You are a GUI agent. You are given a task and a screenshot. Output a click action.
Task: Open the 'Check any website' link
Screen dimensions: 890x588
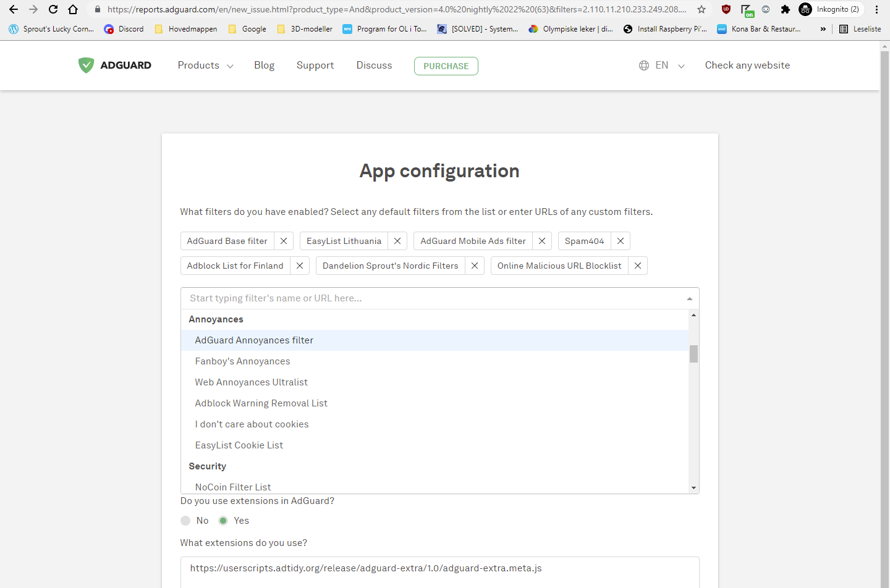747,65
